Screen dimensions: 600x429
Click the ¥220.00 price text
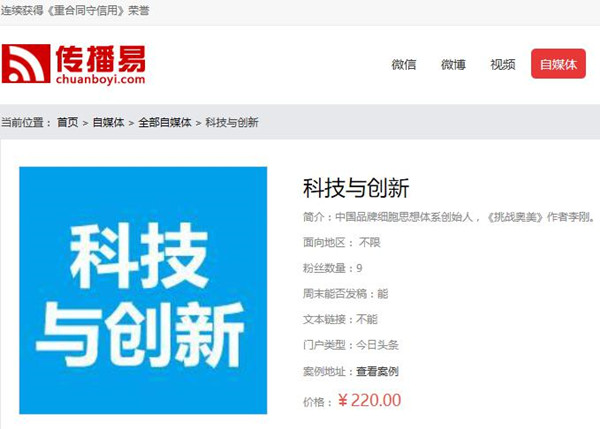point(370,400)
